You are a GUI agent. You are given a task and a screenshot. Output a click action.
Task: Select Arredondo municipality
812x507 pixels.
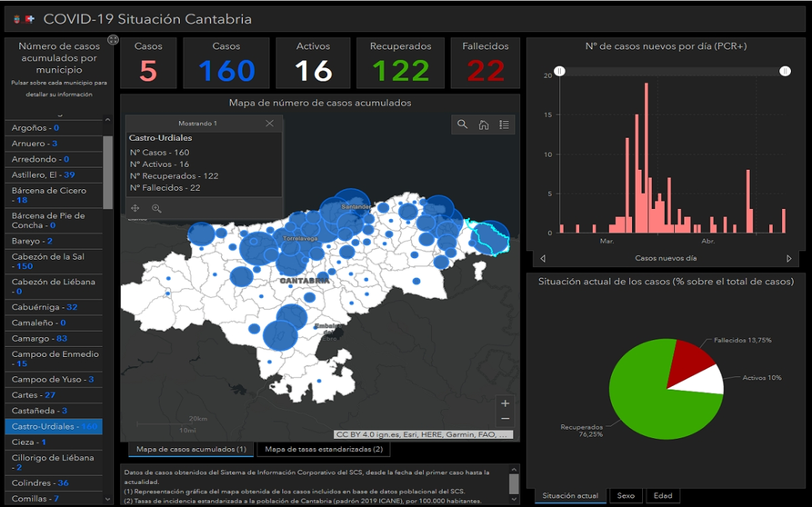[54, 159]
